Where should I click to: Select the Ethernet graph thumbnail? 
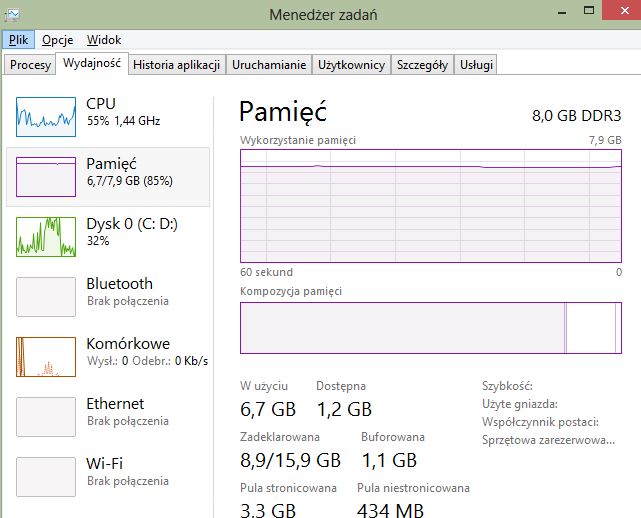coord(46,417)
